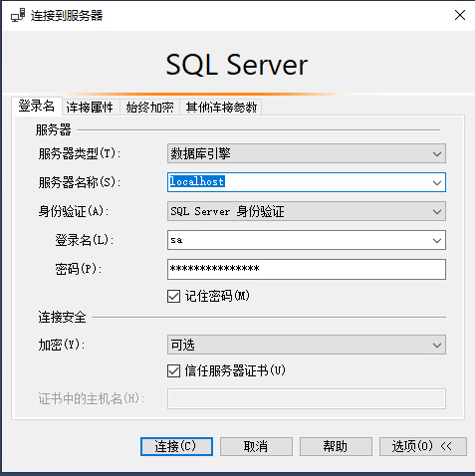The image size is (475, 476).
Task: Expand the 服务器类型 dropdown arrow
Action: click(x=437, y=153)
